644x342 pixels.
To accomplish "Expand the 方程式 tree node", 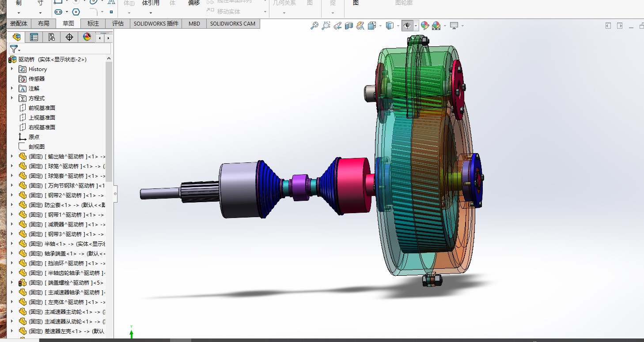I will [x=12, y=98].
